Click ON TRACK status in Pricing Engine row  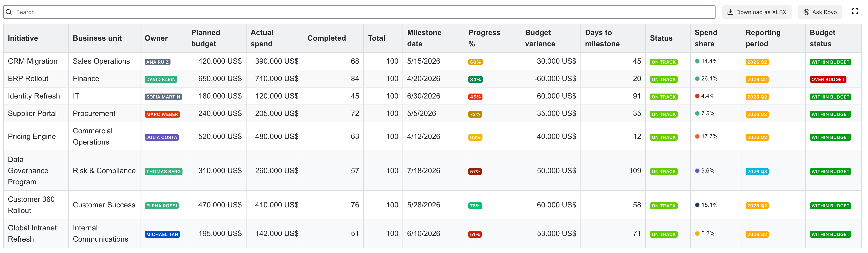click(664, 137)
